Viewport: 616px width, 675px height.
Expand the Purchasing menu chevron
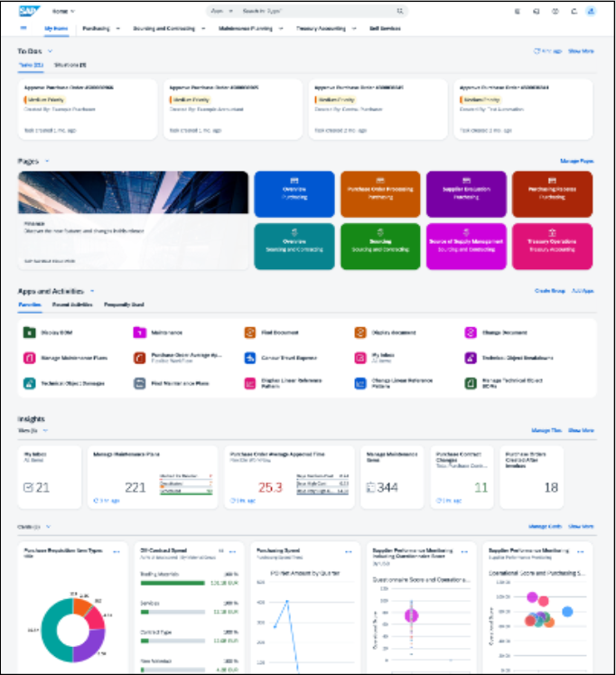[117, 28]
